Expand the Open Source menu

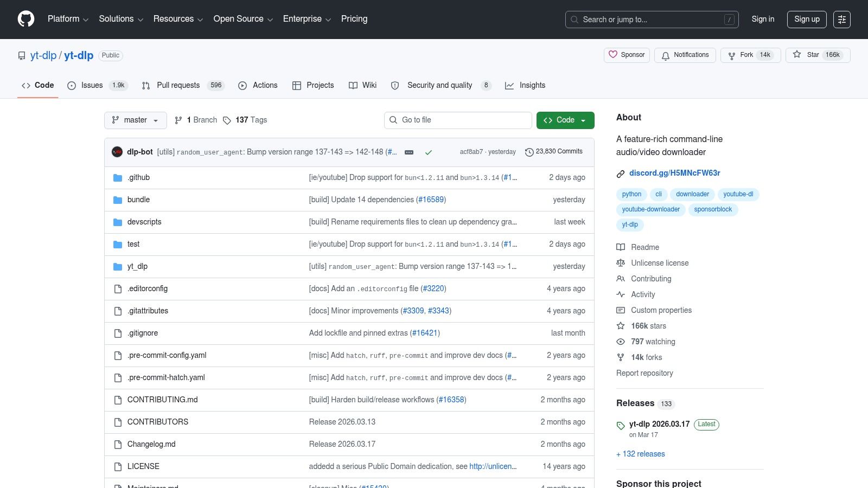tap(243, 19)
